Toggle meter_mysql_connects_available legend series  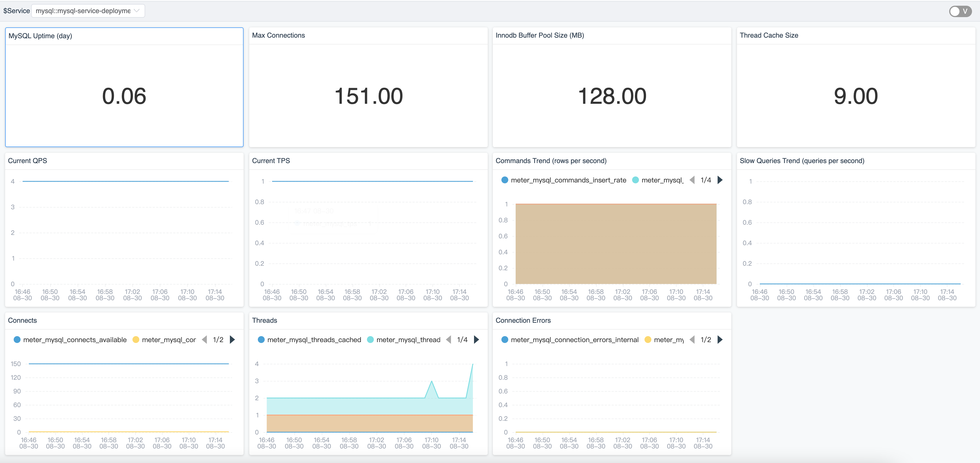coord(74,340)
